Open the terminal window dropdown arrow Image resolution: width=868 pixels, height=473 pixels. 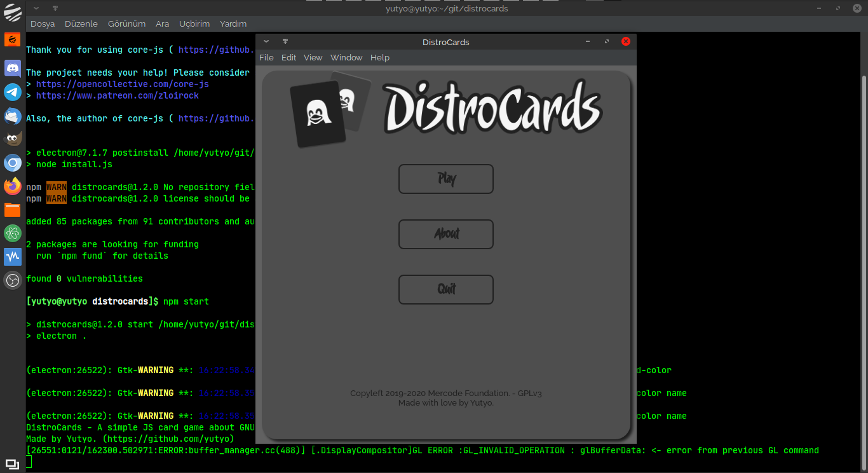[x=36, y=8]
